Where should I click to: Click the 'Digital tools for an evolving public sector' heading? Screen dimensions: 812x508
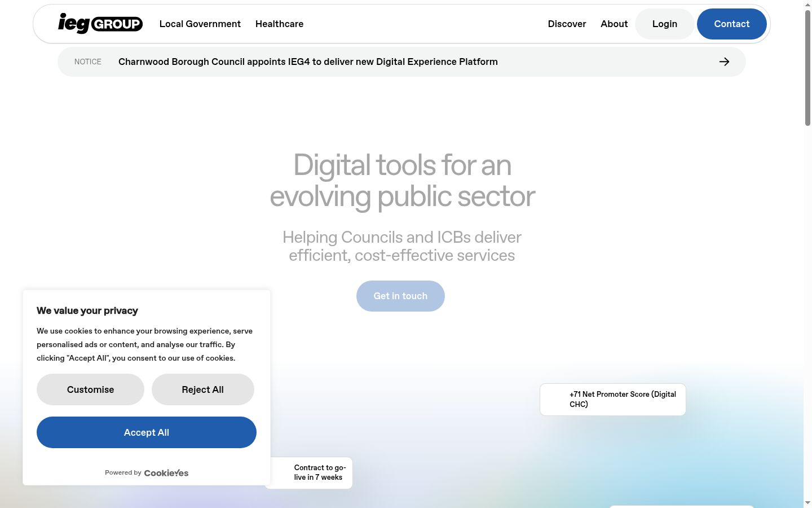(402, 181)
